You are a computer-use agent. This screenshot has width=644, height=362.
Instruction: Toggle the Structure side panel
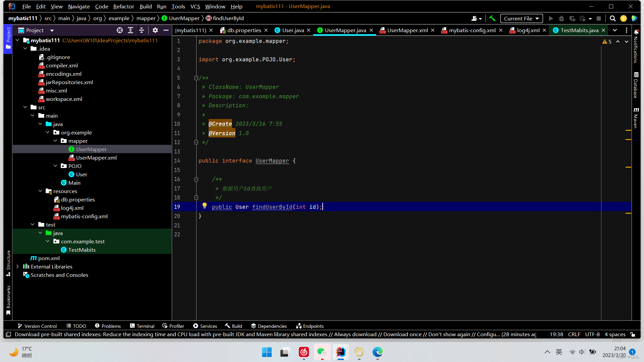pos(8,263)
